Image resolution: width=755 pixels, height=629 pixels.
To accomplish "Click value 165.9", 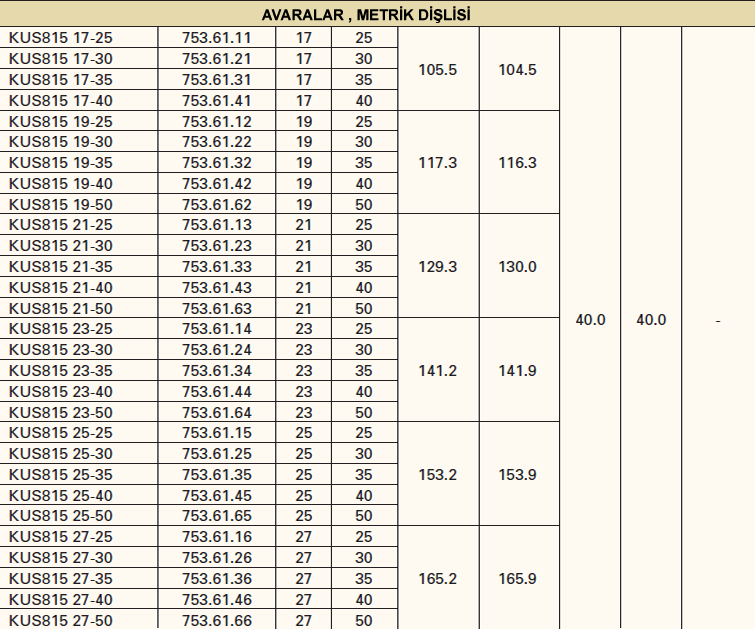I will 517,578.
